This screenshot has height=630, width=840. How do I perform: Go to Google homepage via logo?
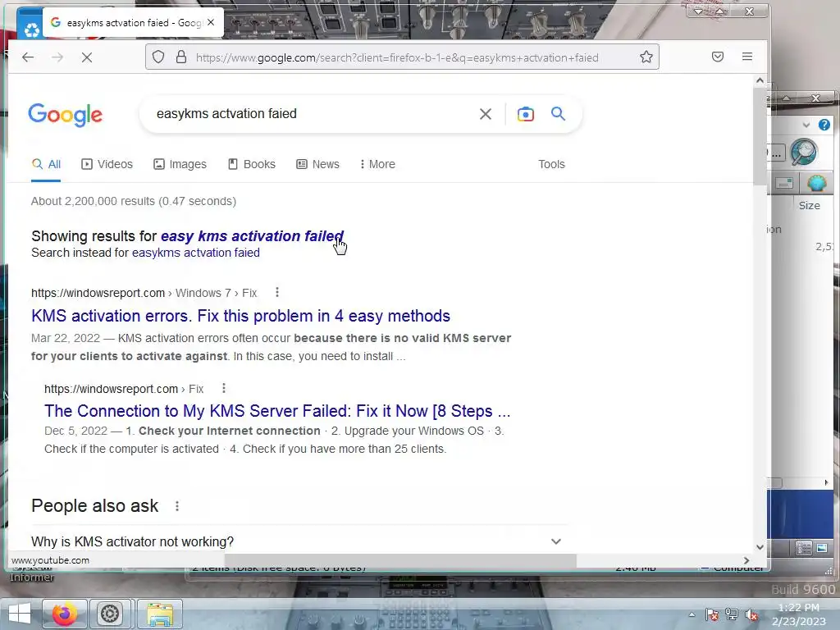(66, 115)
